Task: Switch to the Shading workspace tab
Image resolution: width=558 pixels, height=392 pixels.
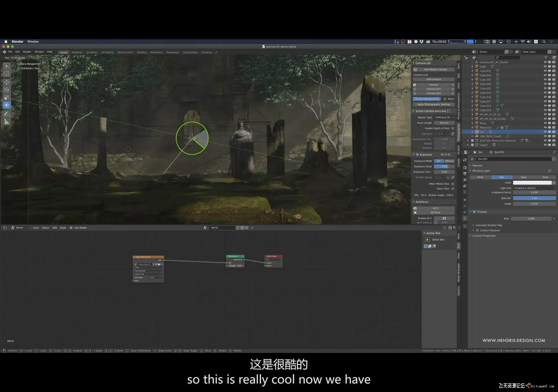Action: pos(141,52)
